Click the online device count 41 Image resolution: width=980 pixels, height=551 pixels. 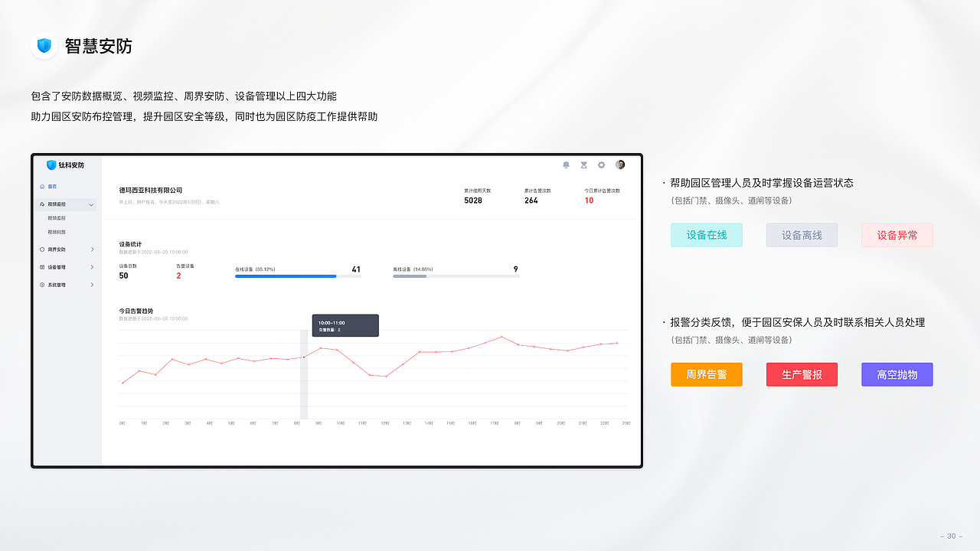356,269
